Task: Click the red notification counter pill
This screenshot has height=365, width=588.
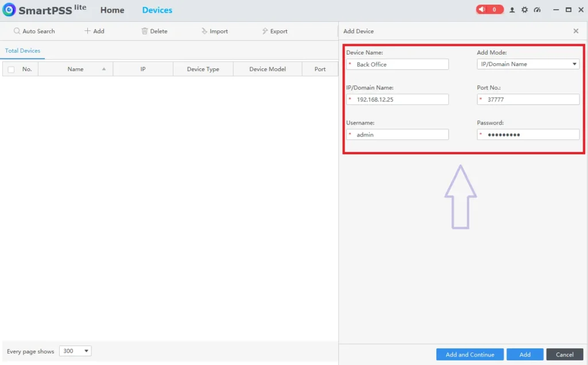Action: [x=489, y=9]
